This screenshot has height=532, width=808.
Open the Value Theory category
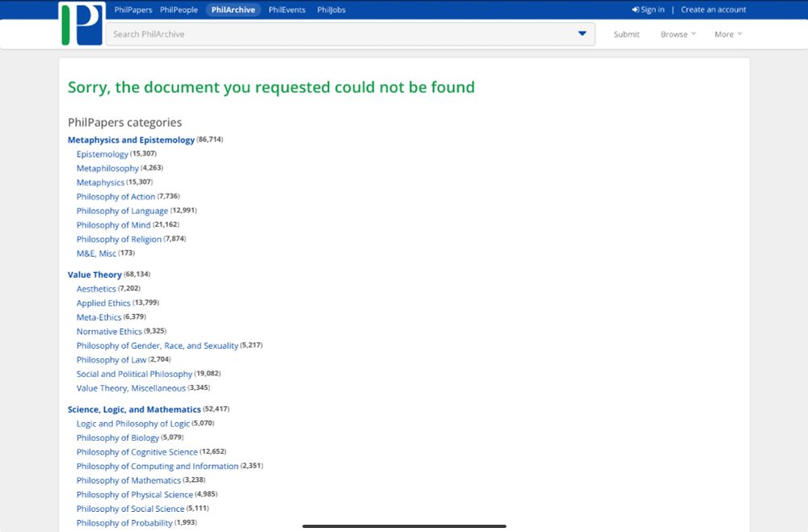click(95, 274)
